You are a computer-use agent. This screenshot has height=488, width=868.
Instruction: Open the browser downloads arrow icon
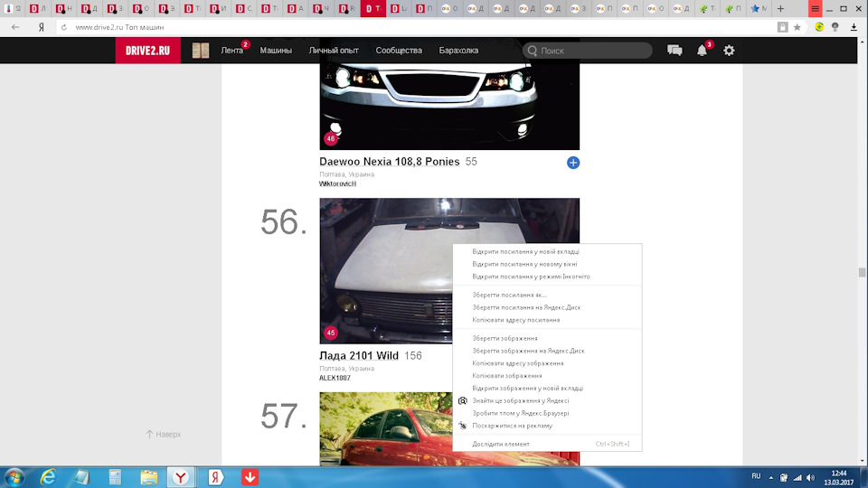click(x=854, y=27)
